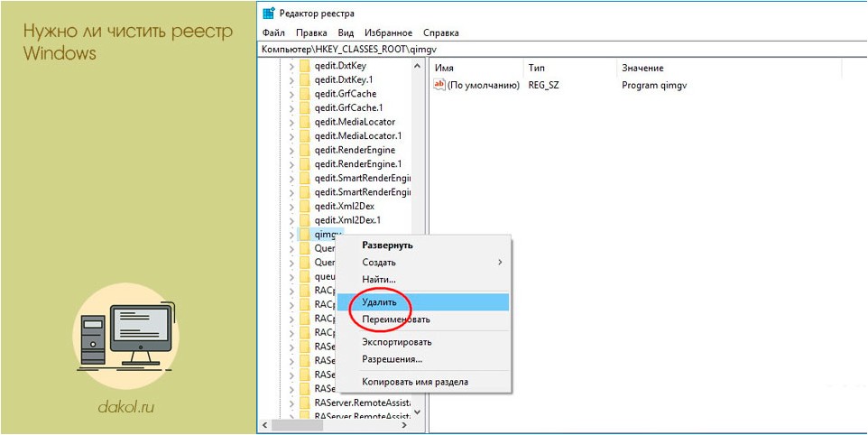Viewport: 868px width, 435px height.
Task: Expand the qedit.GrfCache tree node
Action: pos(291,94)
